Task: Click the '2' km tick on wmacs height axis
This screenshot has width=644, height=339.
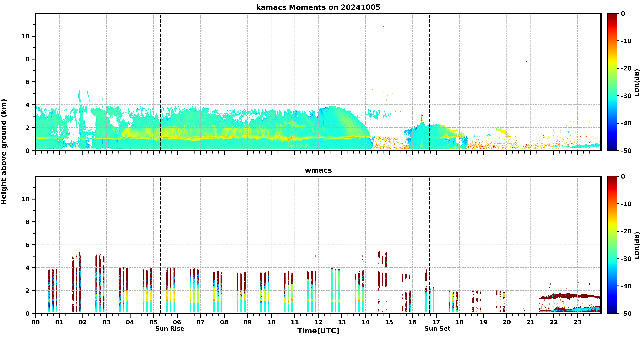Action: point(27,291)
